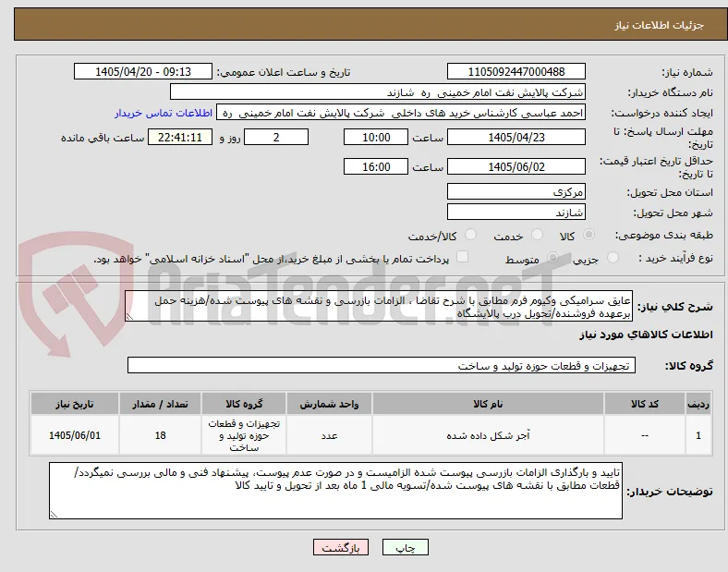Click the remaining days field showing 2

[276, 138]
